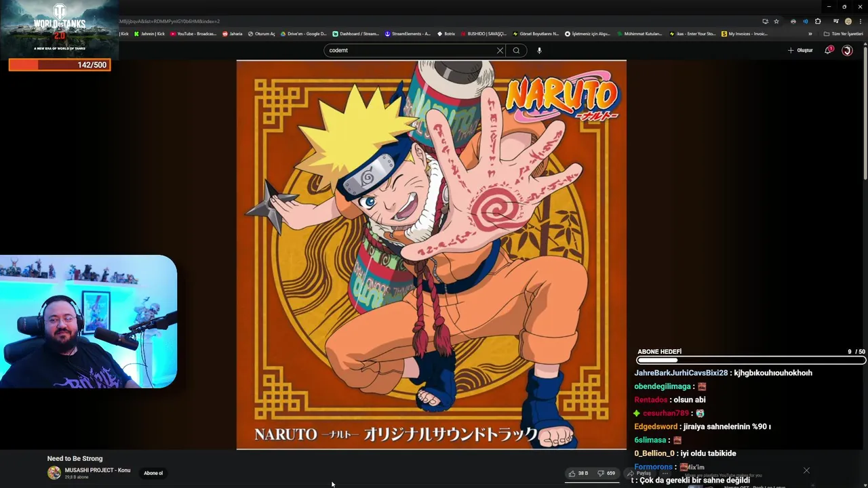868x488 pixels.
Task: Close the playlist panel X button
Action: [x=806, y=470]
